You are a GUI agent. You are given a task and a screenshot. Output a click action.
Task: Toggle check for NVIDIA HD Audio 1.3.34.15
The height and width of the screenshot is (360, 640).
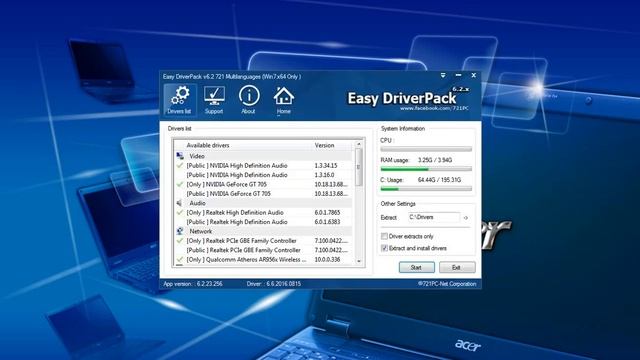180,165
